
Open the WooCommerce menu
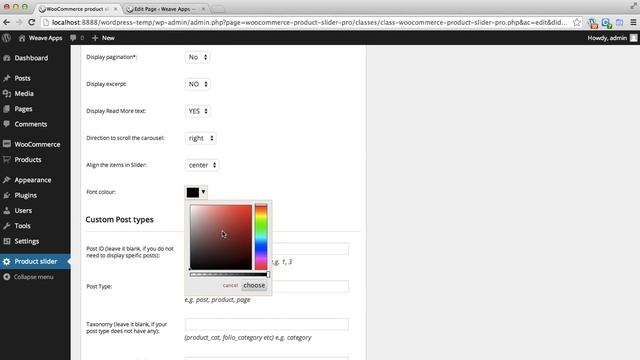click(37, 144)
